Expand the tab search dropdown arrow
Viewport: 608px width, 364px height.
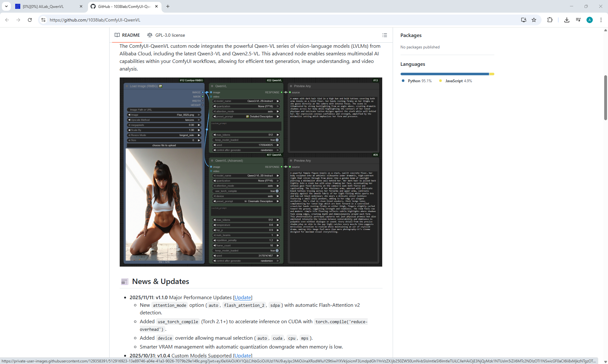(x=6, y=6)
